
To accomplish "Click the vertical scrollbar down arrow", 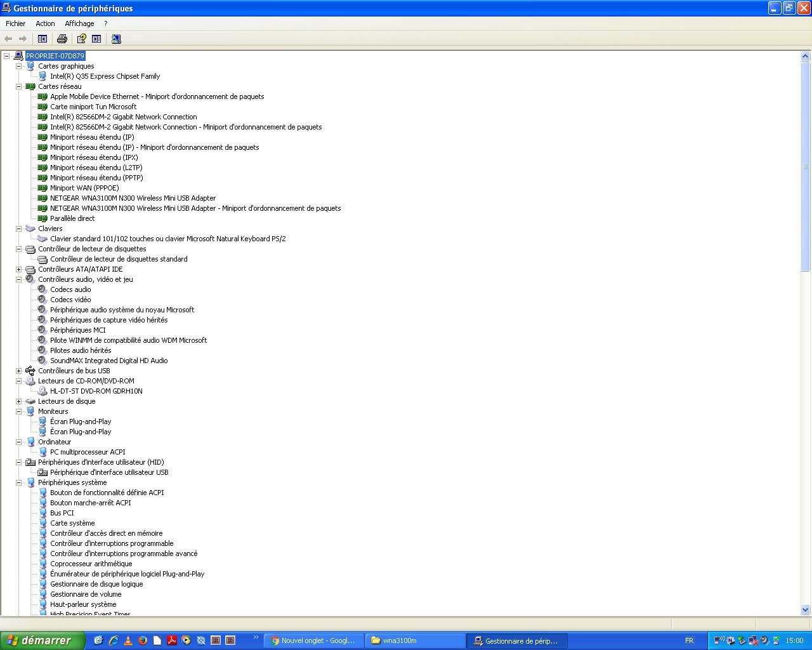I will 806,610.
